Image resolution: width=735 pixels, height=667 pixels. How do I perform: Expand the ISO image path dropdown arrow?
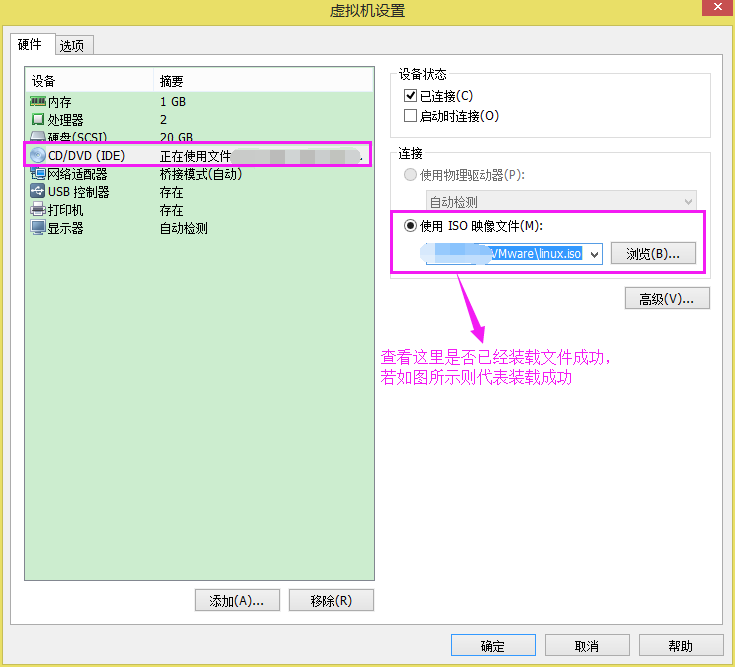(x=594, y=254)
